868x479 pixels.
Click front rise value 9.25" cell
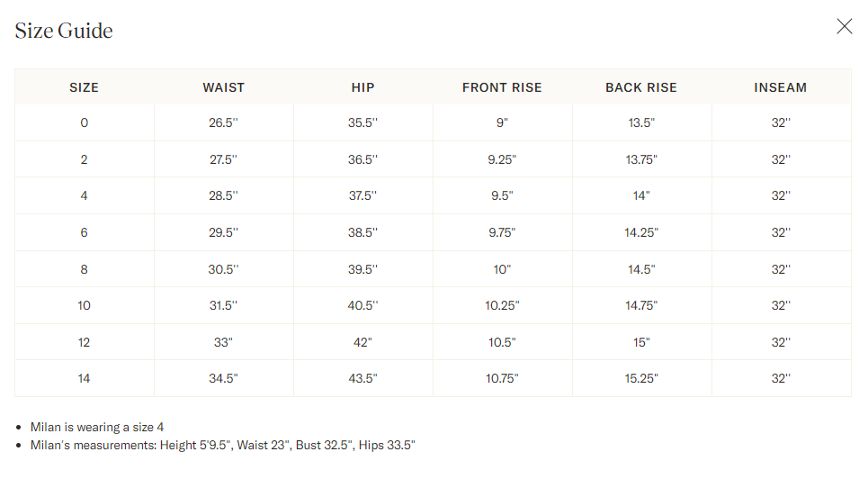click(502, 159)
